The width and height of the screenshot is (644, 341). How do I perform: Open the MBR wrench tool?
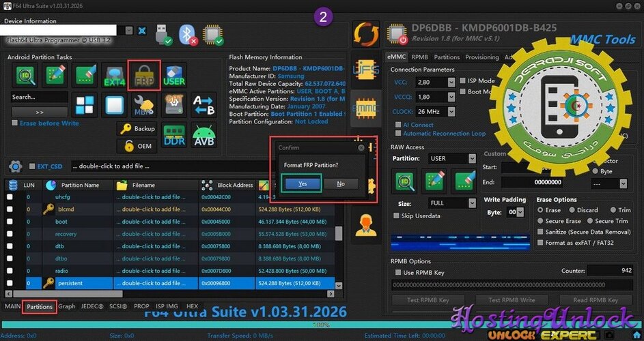(143, 104)
